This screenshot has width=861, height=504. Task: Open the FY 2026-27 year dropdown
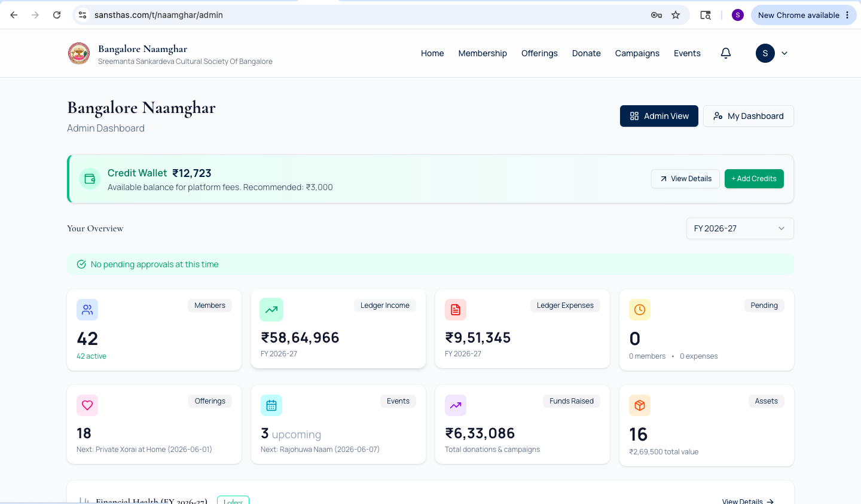(x=740, y=228)
